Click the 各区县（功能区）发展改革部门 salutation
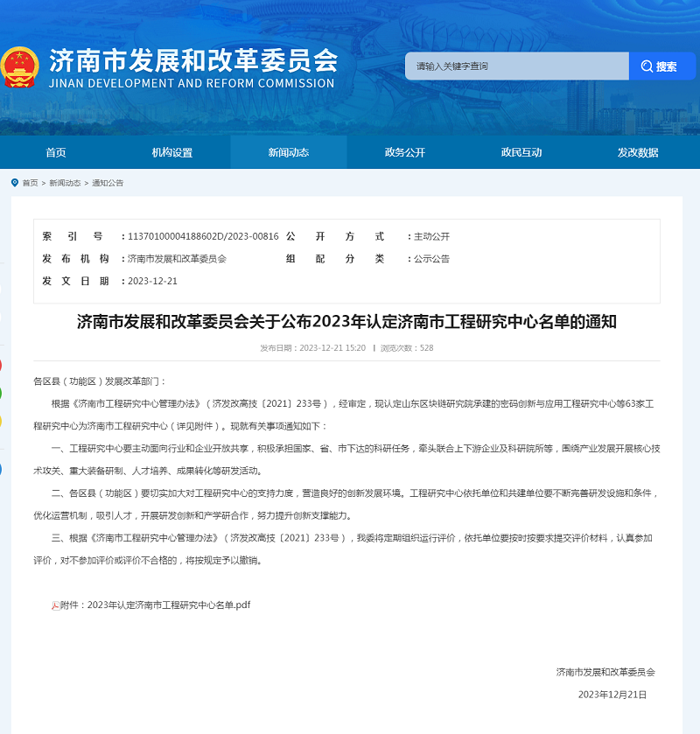The height and width of the screenshot is (734, 700). coord(99,381)
